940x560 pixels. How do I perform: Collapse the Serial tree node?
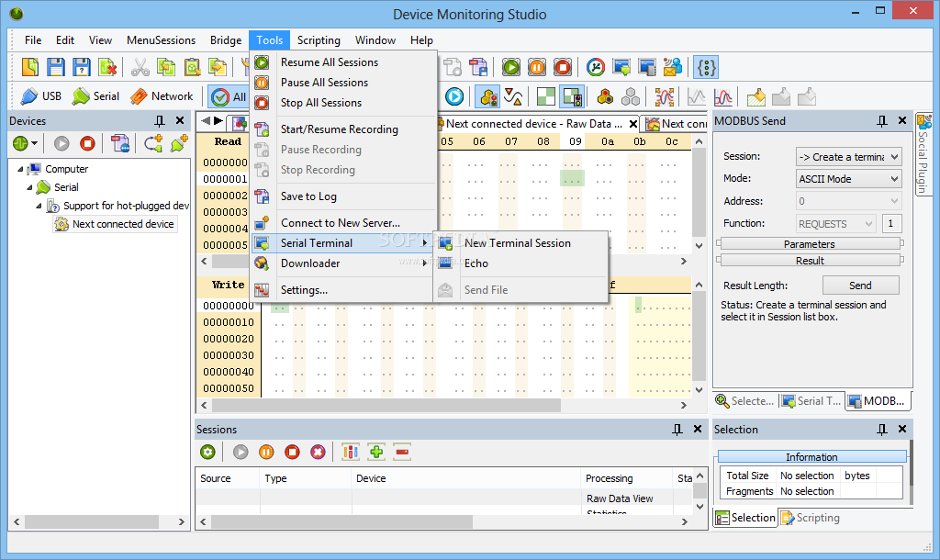(29, 187)
